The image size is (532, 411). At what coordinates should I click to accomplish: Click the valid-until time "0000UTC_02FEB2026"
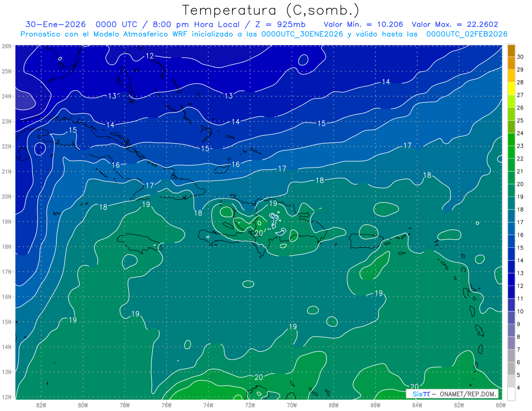click(x=467, y=34)
